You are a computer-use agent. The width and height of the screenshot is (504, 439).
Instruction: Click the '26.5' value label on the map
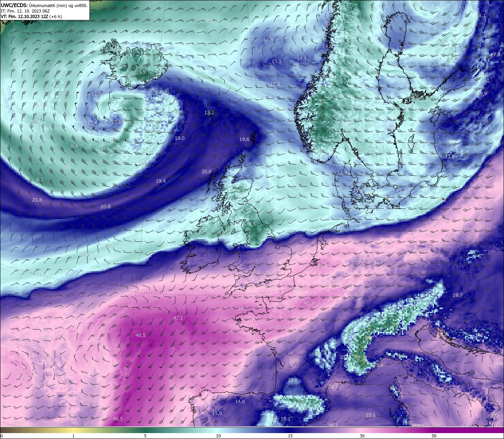pyautogui.click(x=333, y=387)
